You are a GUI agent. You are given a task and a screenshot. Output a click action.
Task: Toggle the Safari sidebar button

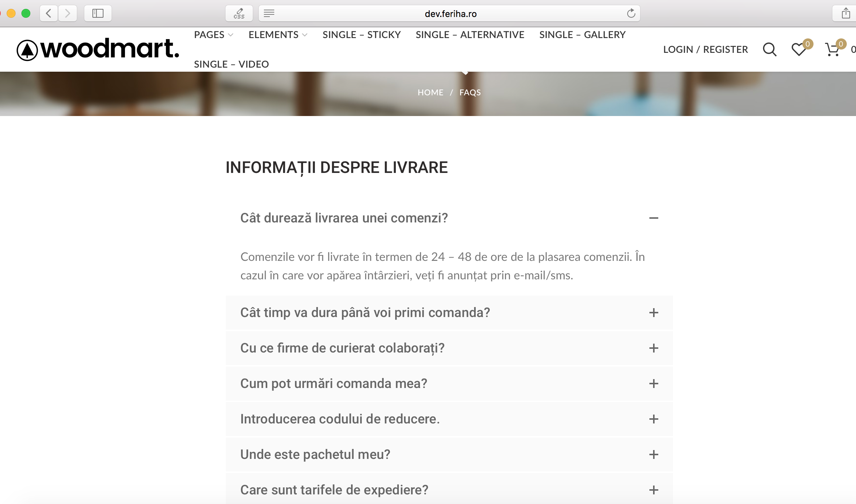click(x=98, y=14)
